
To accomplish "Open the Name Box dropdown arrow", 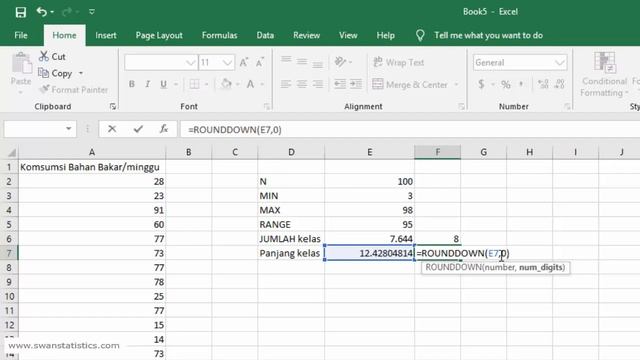I will pos(68,129).
